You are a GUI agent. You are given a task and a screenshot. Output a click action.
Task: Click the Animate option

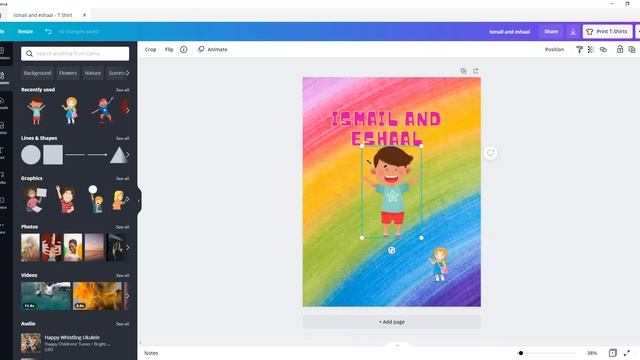click(212, 49)
